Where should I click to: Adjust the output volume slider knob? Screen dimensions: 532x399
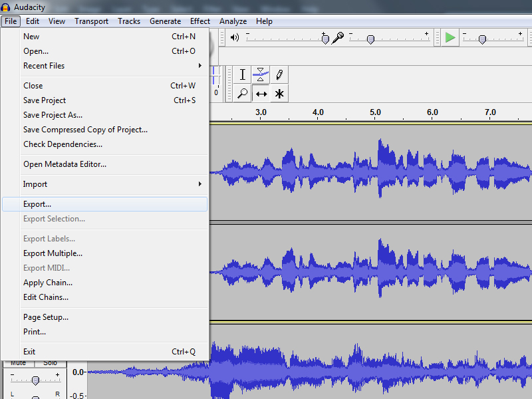pos(325,39)
